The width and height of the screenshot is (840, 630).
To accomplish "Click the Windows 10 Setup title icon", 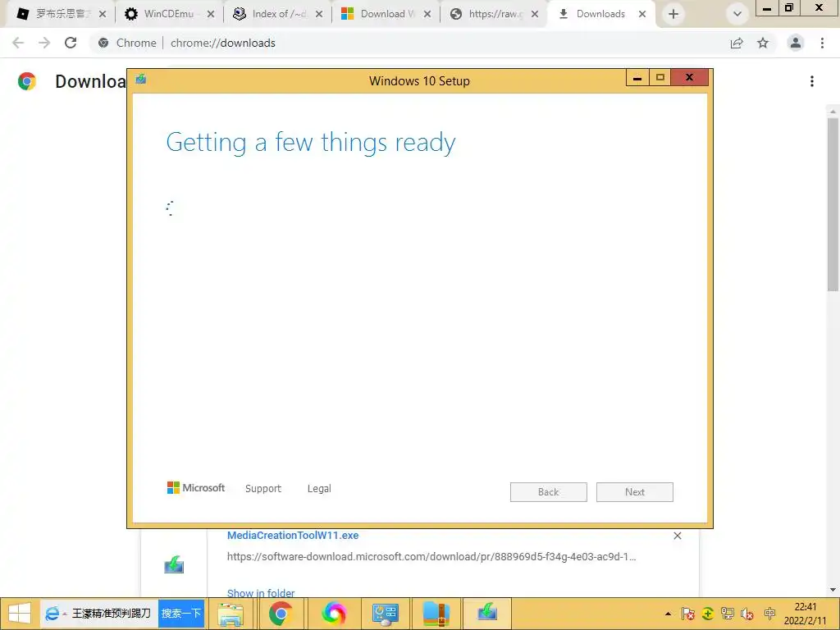I will (141, 80).
